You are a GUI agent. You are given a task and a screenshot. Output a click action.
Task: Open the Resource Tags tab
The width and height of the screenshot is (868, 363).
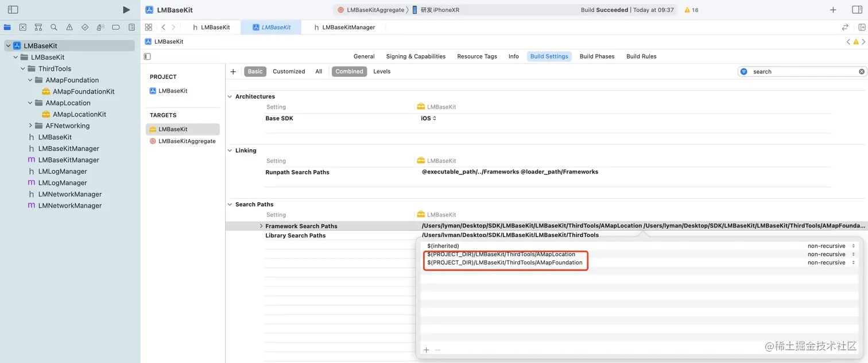[x=477, y=56]
